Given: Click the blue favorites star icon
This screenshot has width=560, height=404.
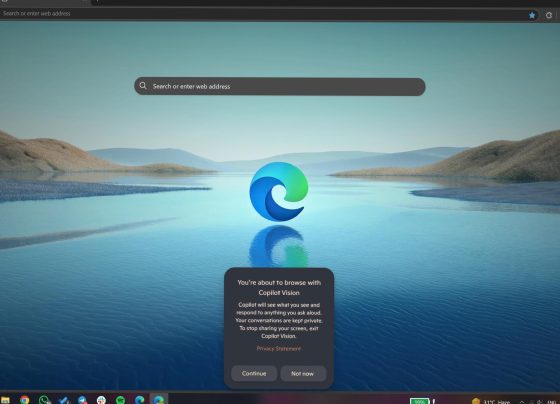Looking at the screenshot, I should [x=532, y=15].
